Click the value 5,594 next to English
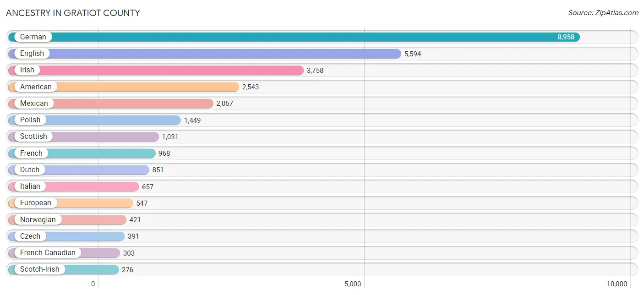Viewport: 644px width, 295px height. pos(413,54)
